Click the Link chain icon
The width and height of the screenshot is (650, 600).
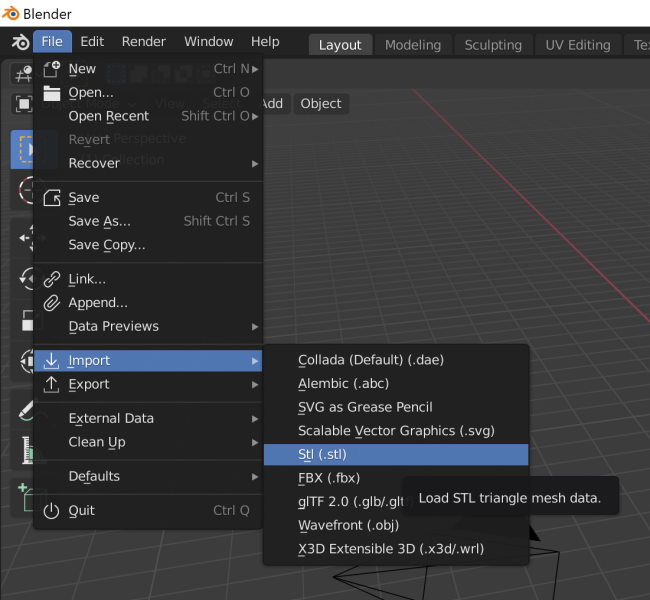point(52,279)
